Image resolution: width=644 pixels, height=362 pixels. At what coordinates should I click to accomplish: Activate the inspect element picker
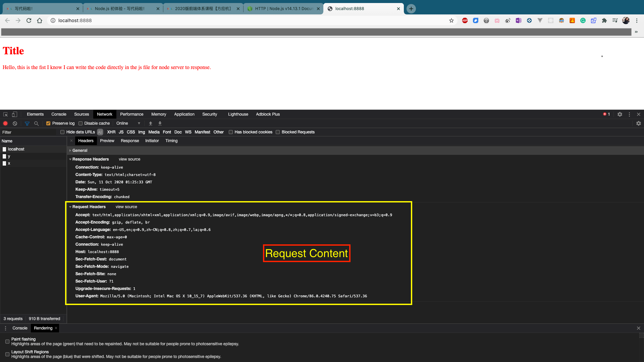tap(5, 114)
